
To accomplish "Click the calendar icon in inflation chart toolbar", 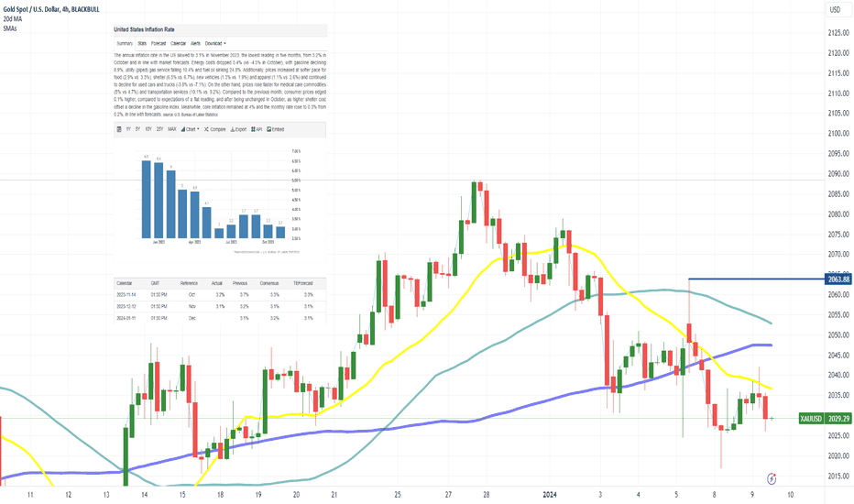I will (119, 130).
